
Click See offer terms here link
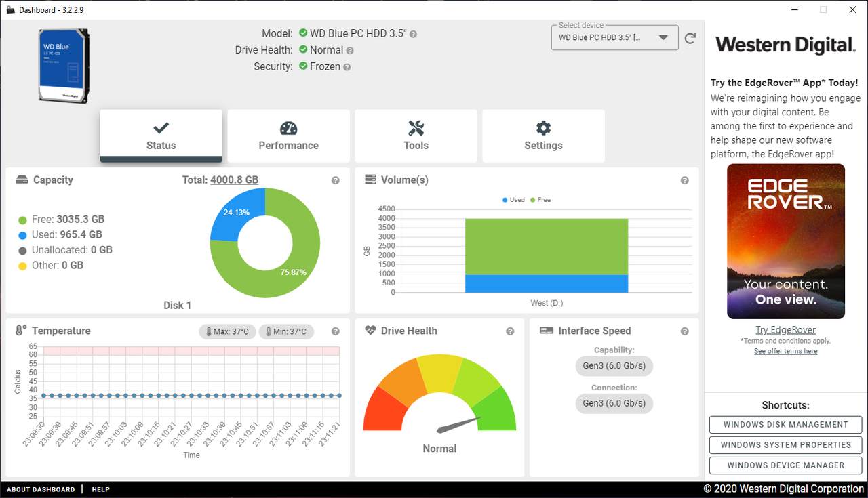tap(786, 351)
